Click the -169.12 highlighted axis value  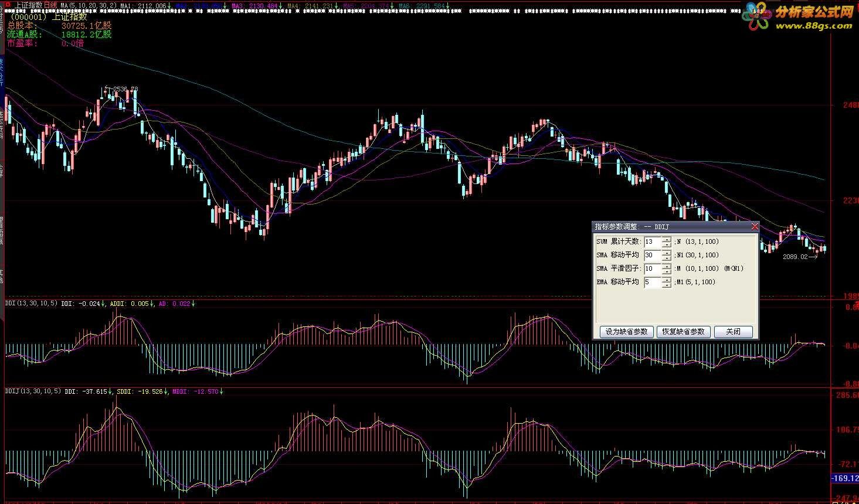(x=846, y=478)
